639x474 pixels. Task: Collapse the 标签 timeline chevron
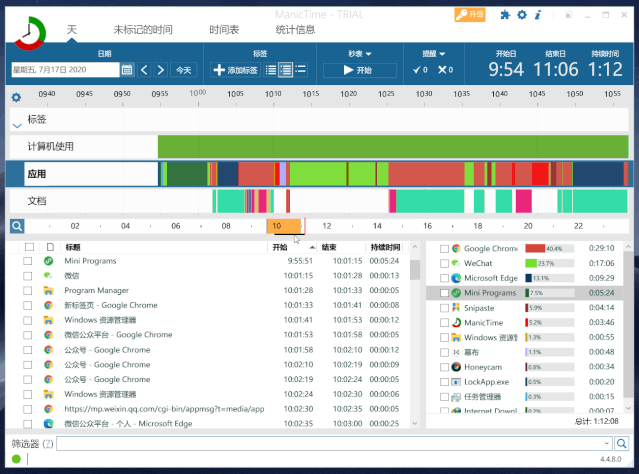tap(17, 126)
